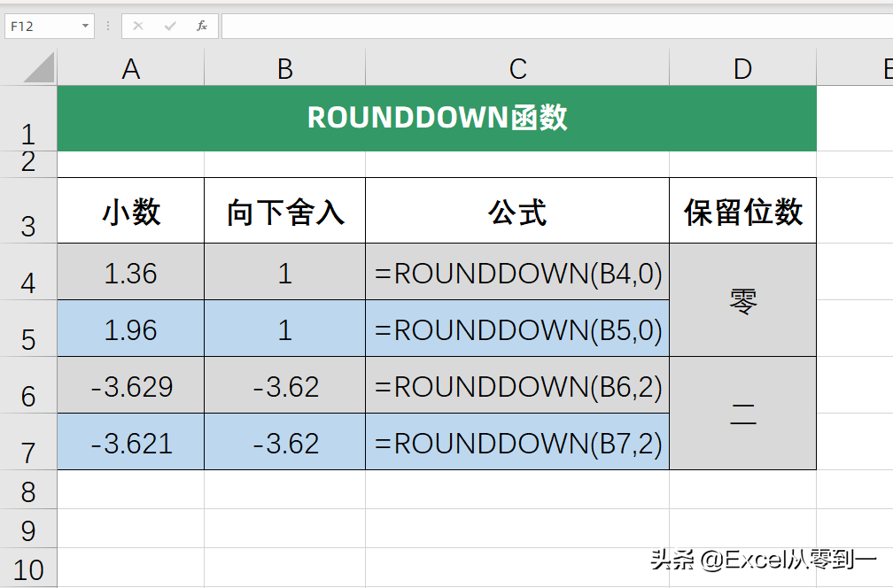Select row 1 header
Image resolution: width=893 pixels, height=588 pixels.
point(28,119)
